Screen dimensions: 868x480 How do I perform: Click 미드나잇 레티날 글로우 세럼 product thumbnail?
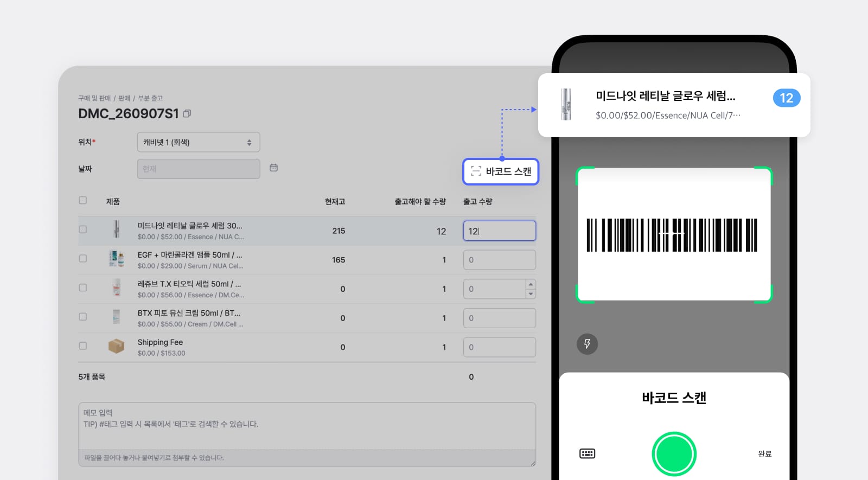click(116, 229)
